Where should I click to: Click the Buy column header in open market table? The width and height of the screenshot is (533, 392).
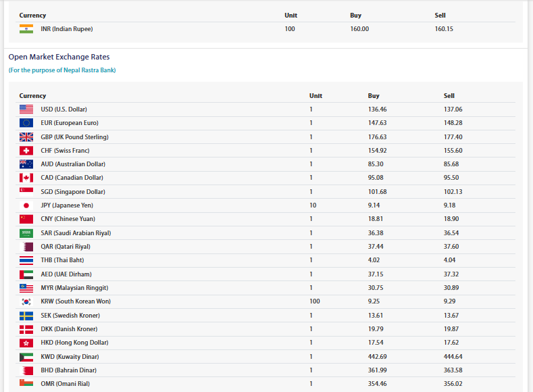(374, 95)
